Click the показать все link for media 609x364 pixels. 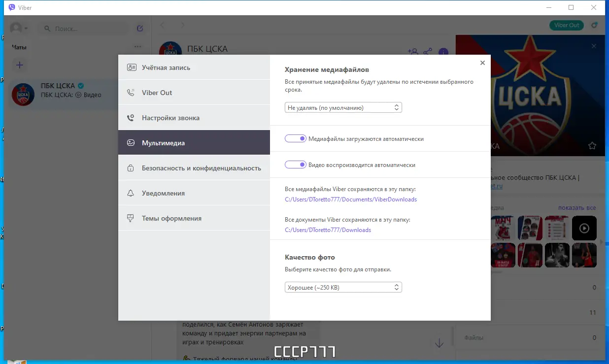coord(577,207)
